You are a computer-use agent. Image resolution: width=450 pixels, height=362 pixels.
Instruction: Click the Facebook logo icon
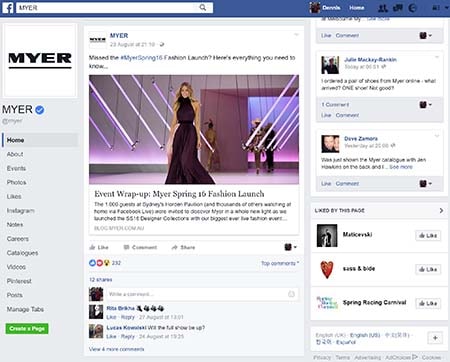click(x=8, y=8)
